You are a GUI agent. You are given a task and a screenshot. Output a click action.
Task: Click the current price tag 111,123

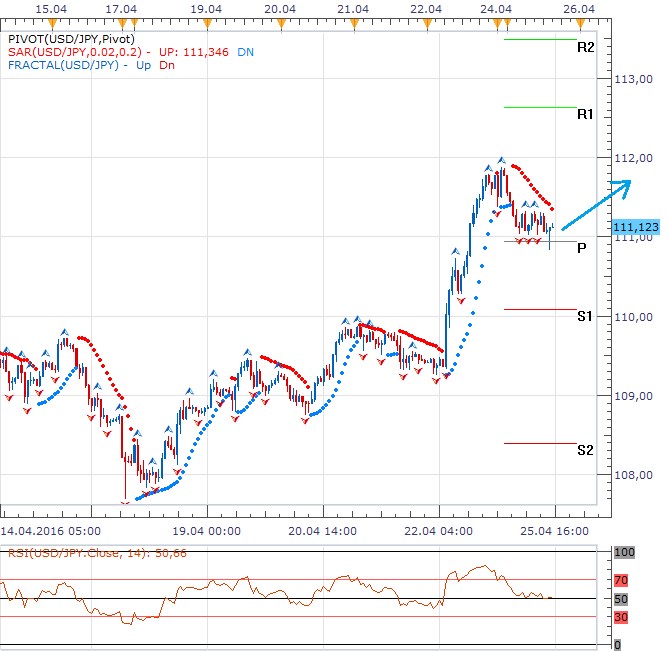pyautogui.click(x=636, y=227)
